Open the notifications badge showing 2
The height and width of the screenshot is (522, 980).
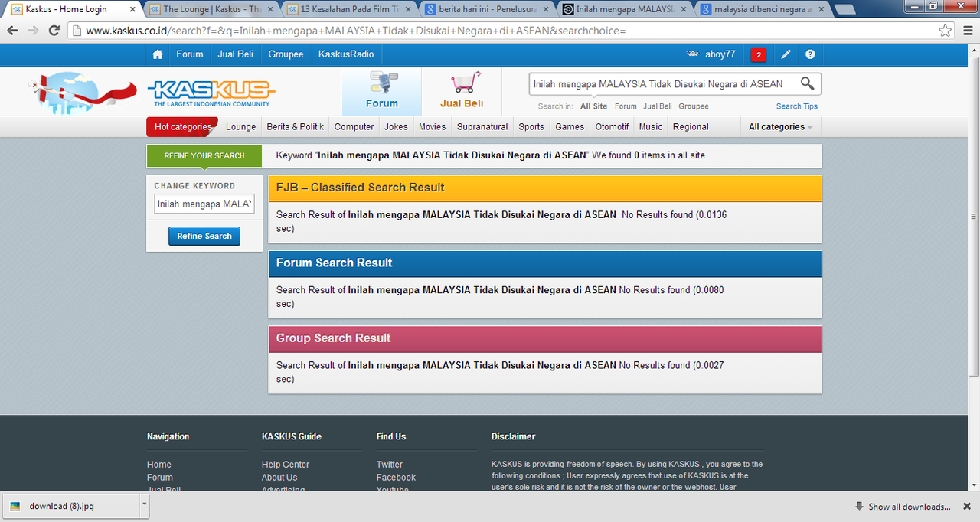(x=759, y=55)
